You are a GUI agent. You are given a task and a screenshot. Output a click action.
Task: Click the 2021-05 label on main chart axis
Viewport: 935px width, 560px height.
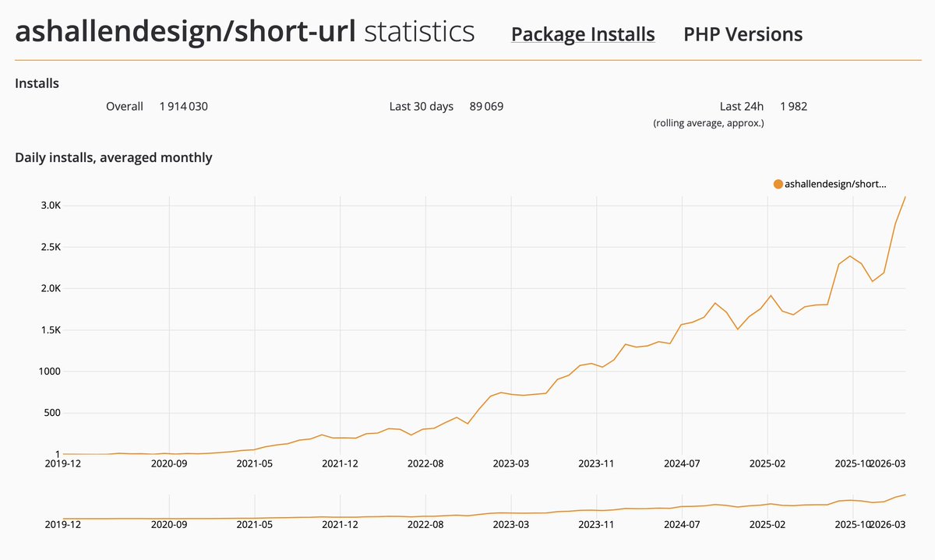255,463
